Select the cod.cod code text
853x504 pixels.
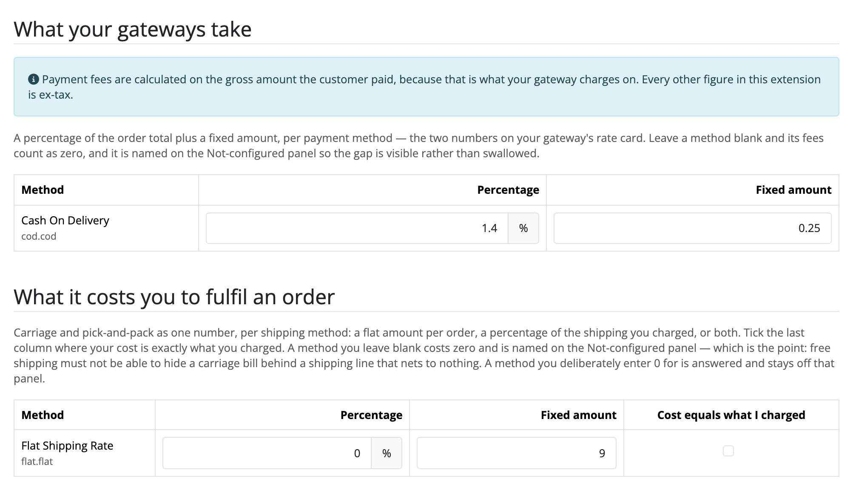(x=39, y=236)
